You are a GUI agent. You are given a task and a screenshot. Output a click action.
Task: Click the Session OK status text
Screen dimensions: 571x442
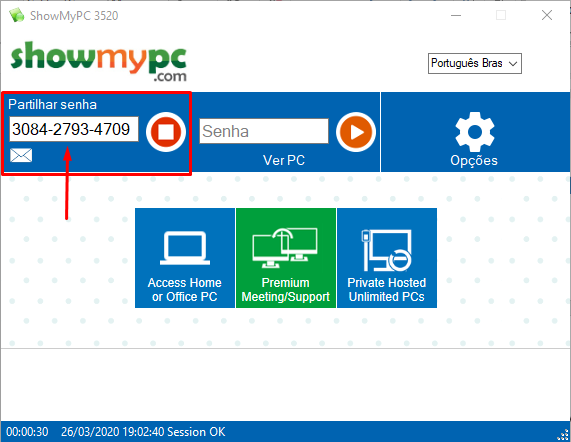(x=196, y=432)
